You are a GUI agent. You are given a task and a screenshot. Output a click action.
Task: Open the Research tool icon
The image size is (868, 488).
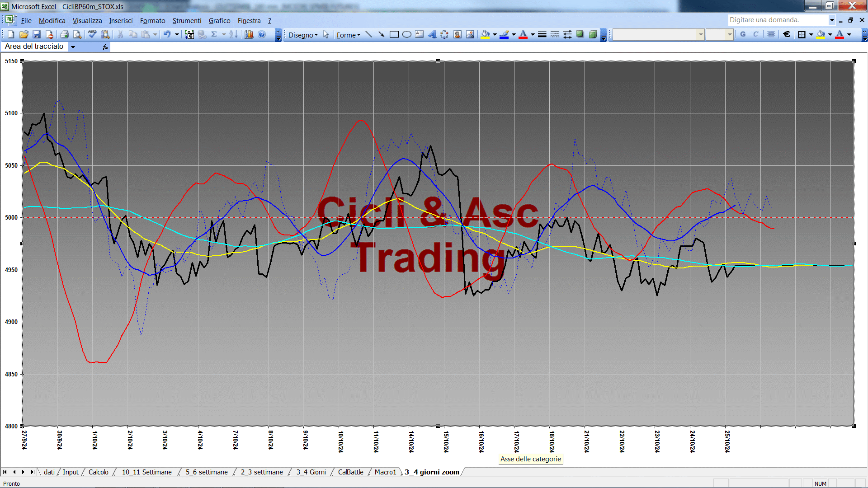[x=105, y=34]
